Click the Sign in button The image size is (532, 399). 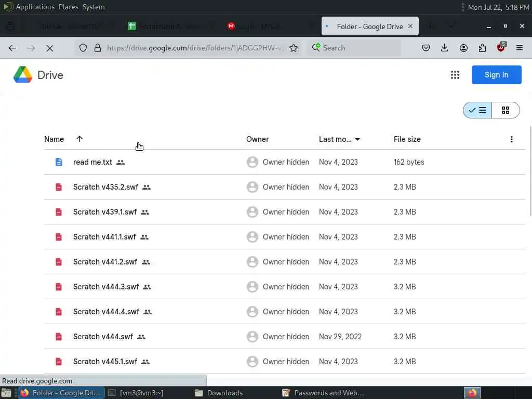tap(496, 75)
